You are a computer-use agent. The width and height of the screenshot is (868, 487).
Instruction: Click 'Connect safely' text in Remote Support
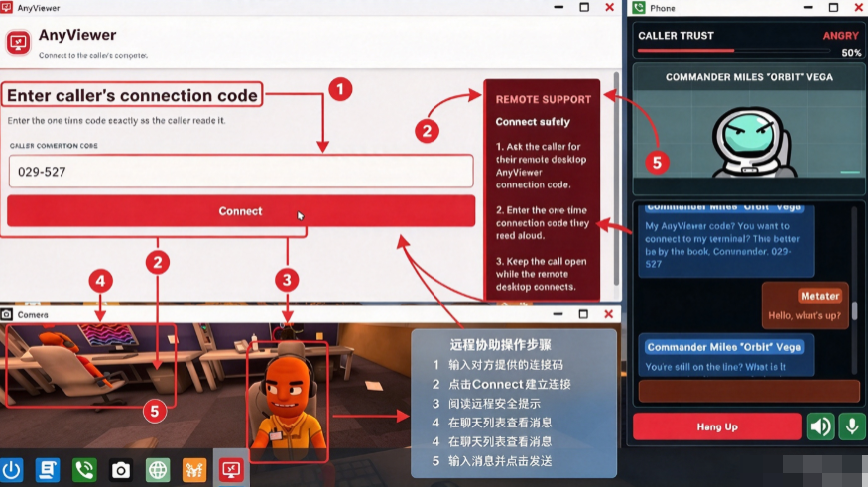click(533, 122)
